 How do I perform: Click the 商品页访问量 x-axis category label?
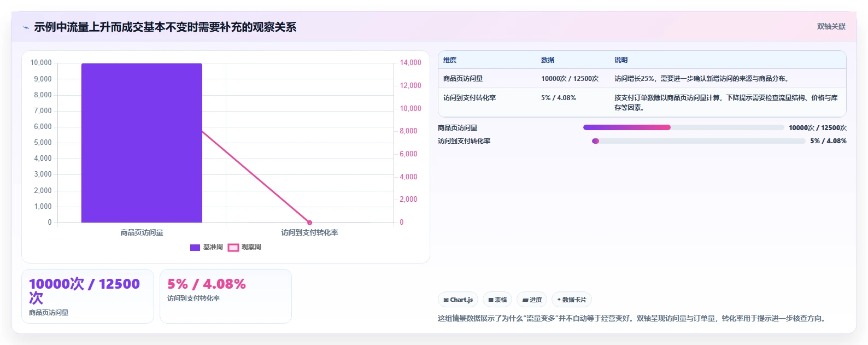pyautogui.click(x=142, y=233)
